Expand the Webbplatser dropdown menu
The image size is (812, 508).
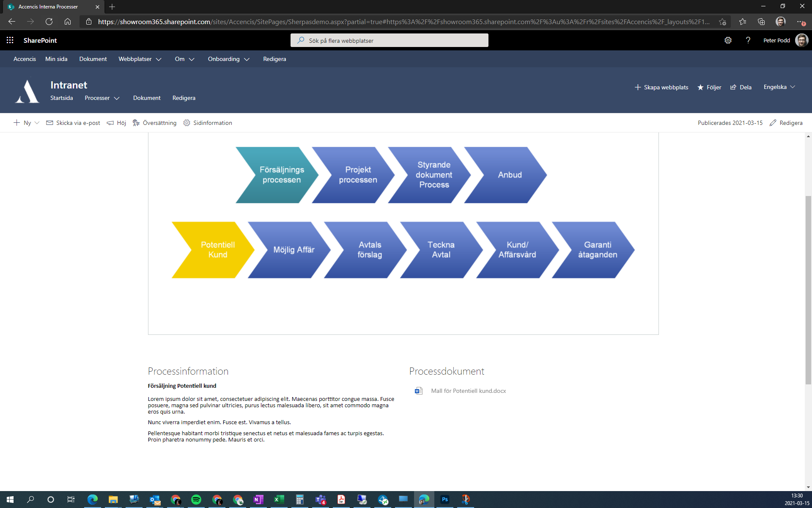(140, 59)
